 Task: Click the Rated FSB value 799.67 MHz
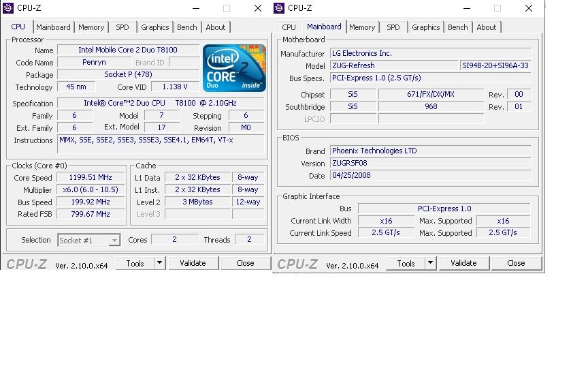click(x=91, y=214)
